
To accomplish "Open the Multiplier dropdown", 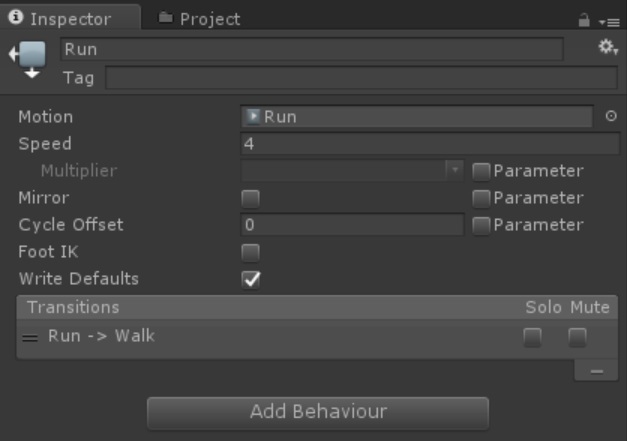I will pyautogui.click(x=352, y=171).
